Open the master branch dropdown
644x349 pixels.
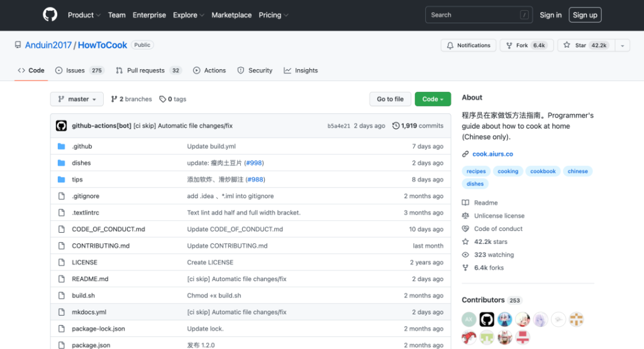(x=77, y=99)
